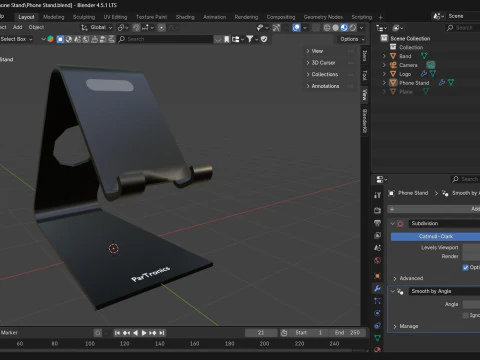
Task: Click the asset shelf filter funnel icon
Action: 250,39
